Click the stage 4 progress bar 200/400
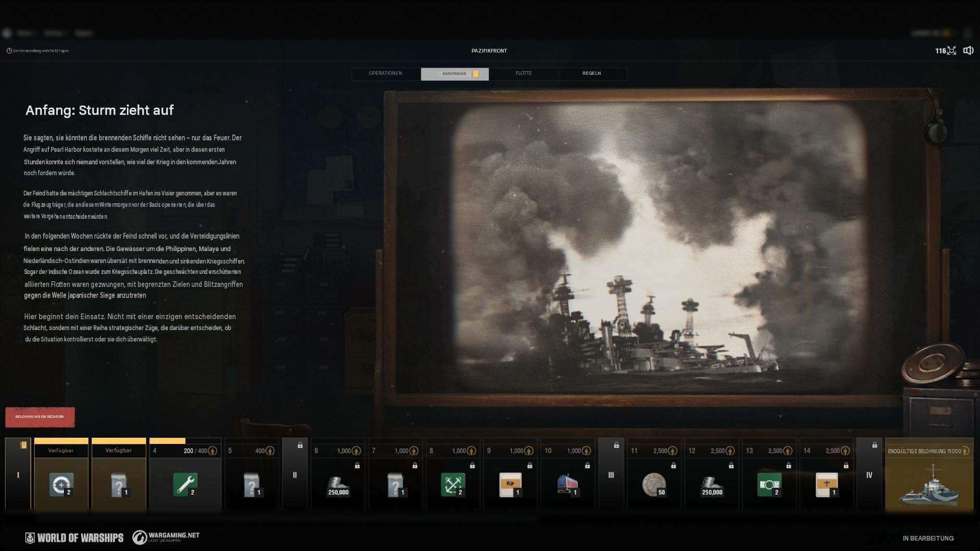The width and height of the screenshot is (980, 551). pos(185,441)
